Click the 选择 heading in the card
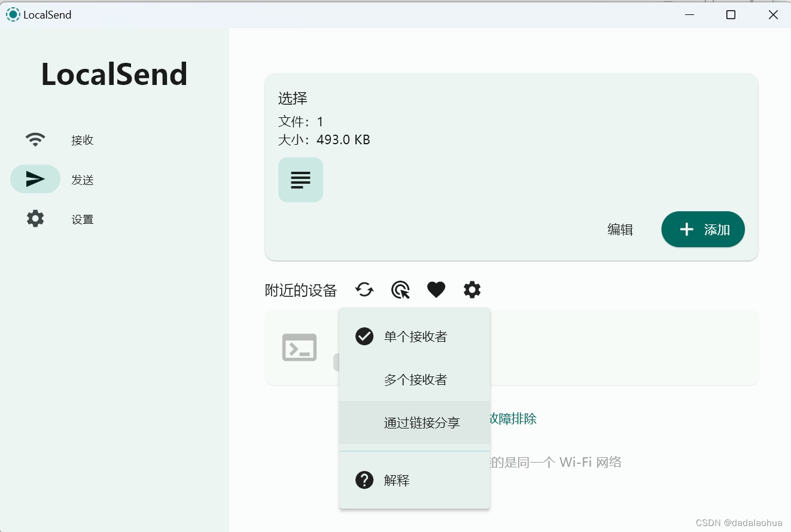This screenshot has height=532, width=791. 293,98
